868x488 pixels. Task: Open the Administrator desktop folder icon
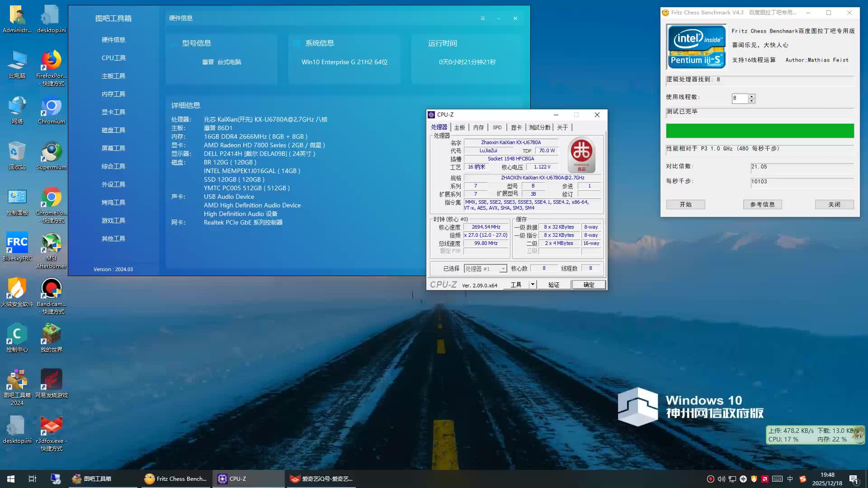pos(17,19)
